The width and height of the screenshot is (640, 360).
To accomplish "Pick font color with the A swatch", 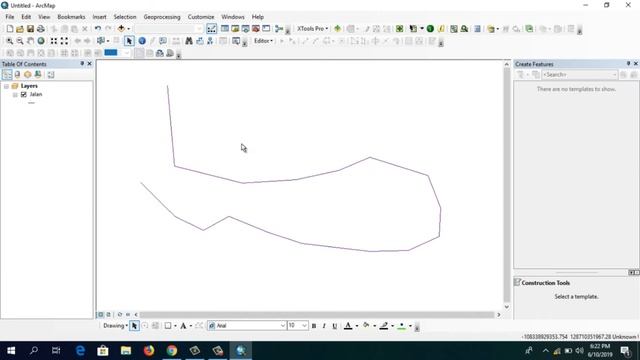I will 348,326.
